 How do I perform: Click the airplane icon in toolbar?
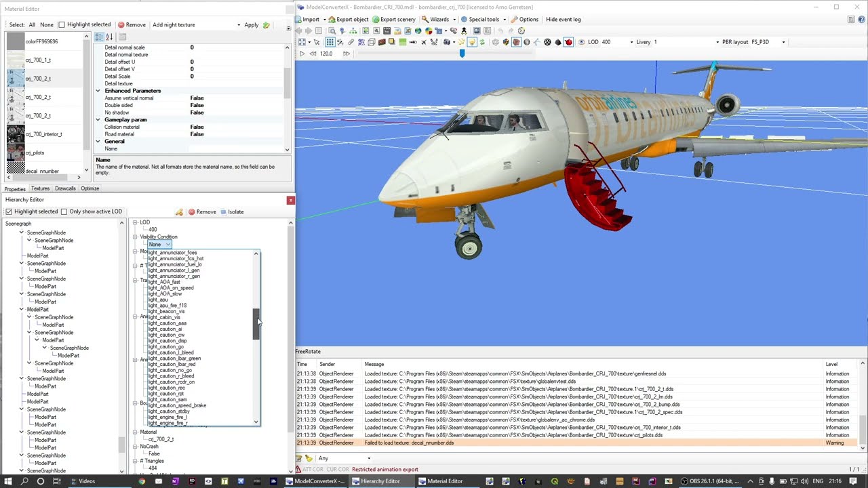click(424, 42)
